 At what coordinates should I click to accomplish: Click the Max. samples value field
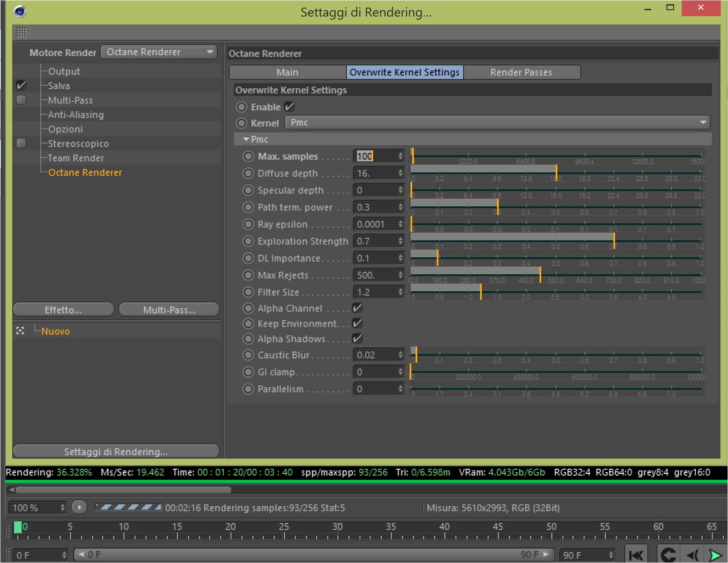tap(375, 156)
